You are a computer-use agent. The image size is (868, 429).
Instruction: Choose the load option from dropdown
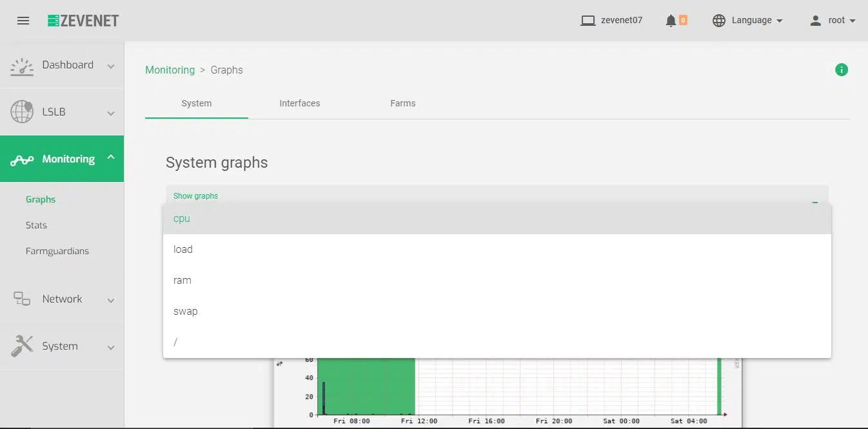(x=183, y=250)
